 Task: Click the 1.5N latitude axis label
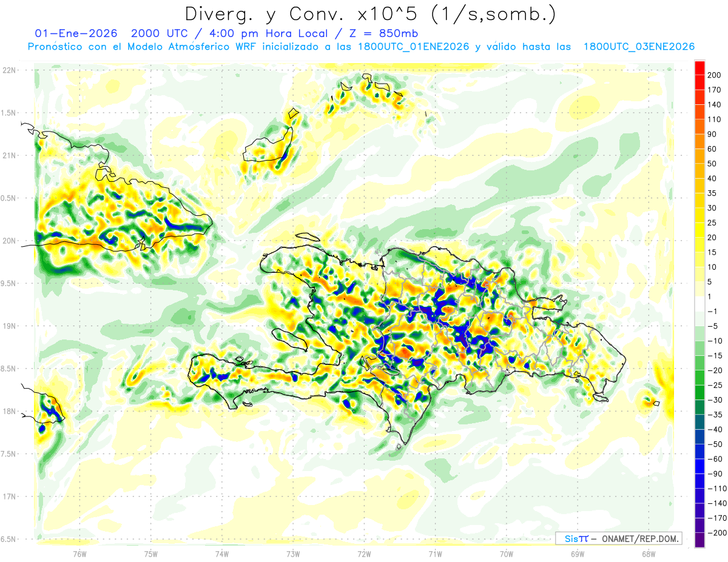[9, 113]
